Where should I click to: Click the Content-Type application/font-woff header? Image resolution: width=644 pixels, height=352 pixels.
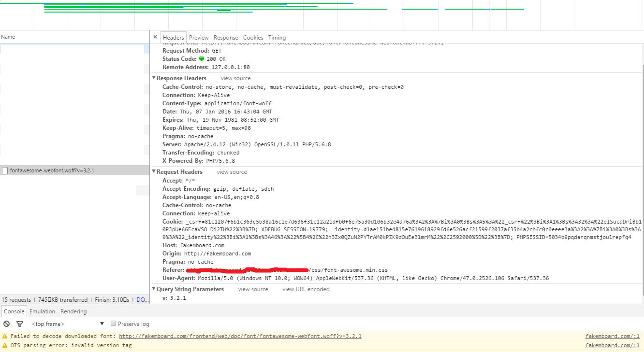pos(217,103)
